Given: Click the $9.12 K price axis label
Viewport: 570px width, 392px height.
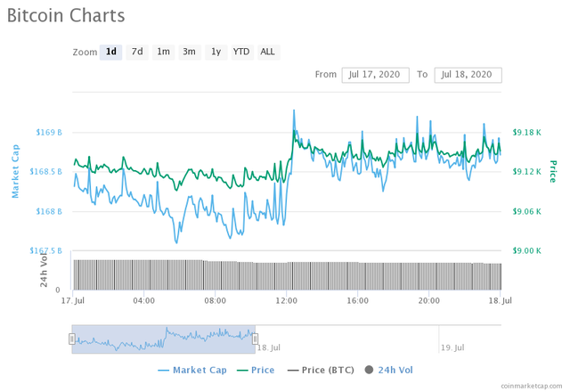Looking at the screenshot, I should [526, 172].
